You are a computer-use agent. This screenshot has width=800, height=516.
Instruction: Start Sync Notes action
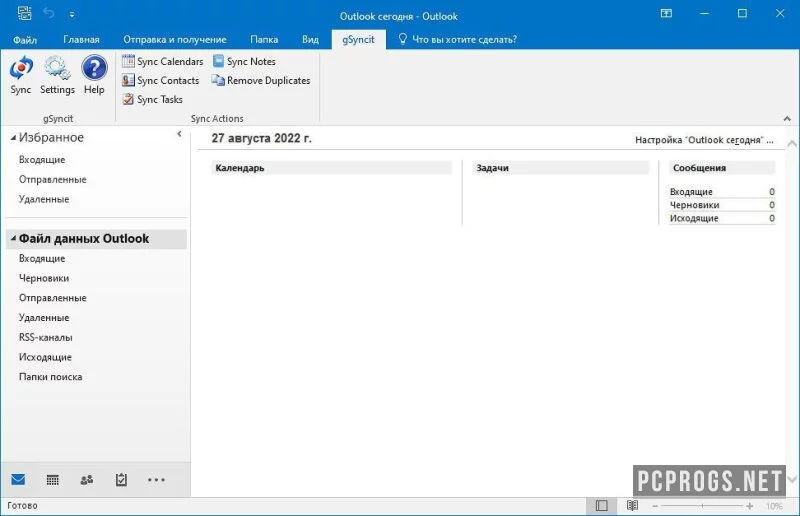point(244,61)
